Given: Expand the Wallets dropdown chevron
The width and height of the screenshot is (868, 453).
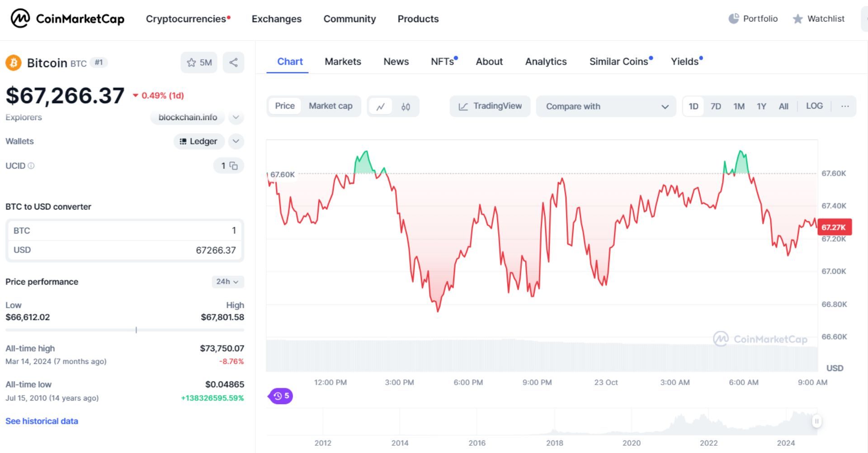Looking at the screenshot, I should coord(236,141).
